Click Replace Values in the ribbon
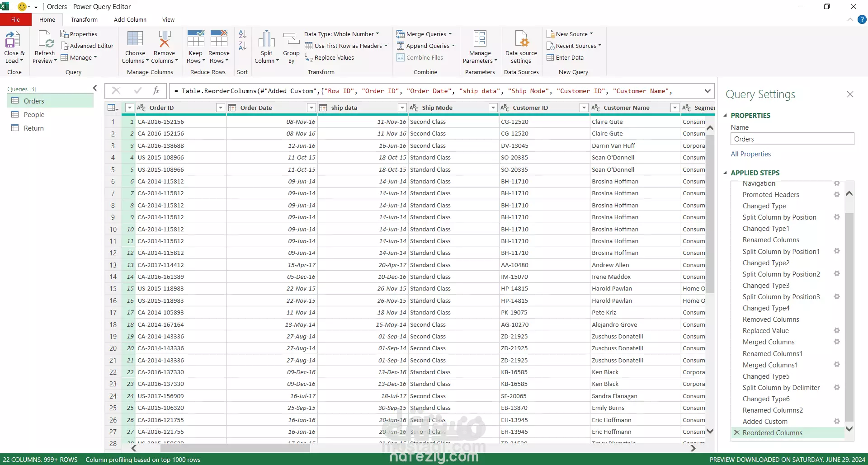 coord(329,57)
